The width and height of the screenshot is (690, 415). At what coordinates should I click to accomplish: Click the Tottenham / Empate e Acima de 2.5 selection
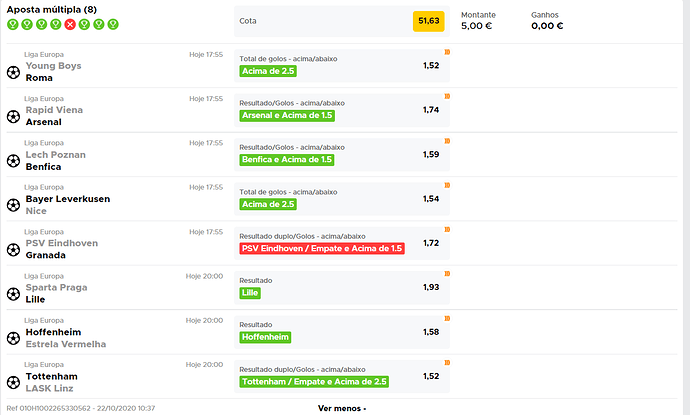pos(314,382)
